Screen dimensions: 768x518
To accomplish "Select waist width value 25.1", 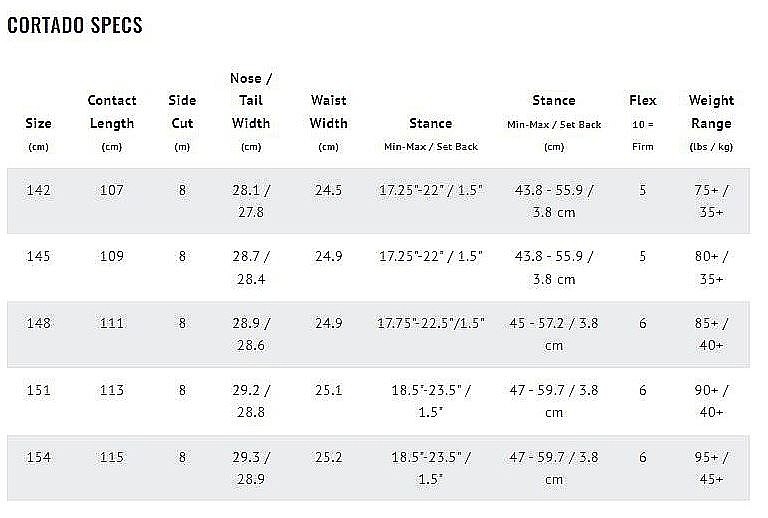I will (x=328, y=390).
